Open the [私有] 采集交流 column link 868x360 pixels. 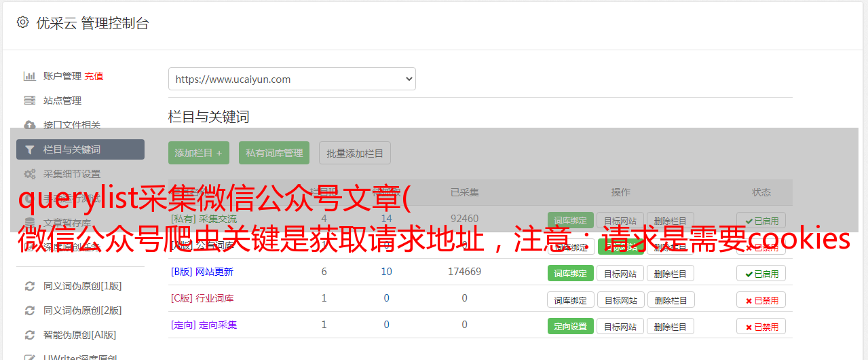204,219
